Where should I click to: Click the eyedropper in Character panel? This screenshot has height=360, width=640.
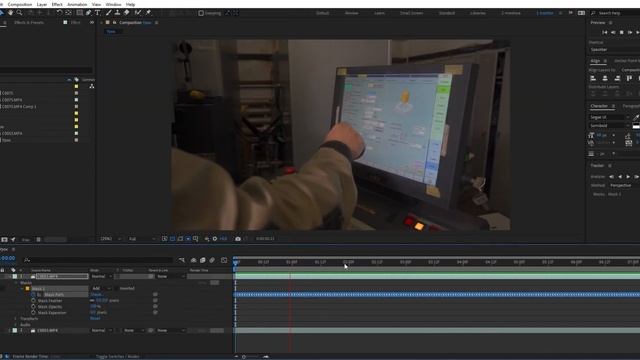(636, 118)
